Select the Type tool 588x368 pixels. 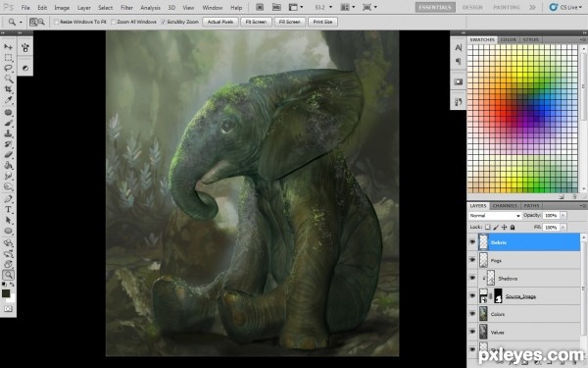point(8,210)
